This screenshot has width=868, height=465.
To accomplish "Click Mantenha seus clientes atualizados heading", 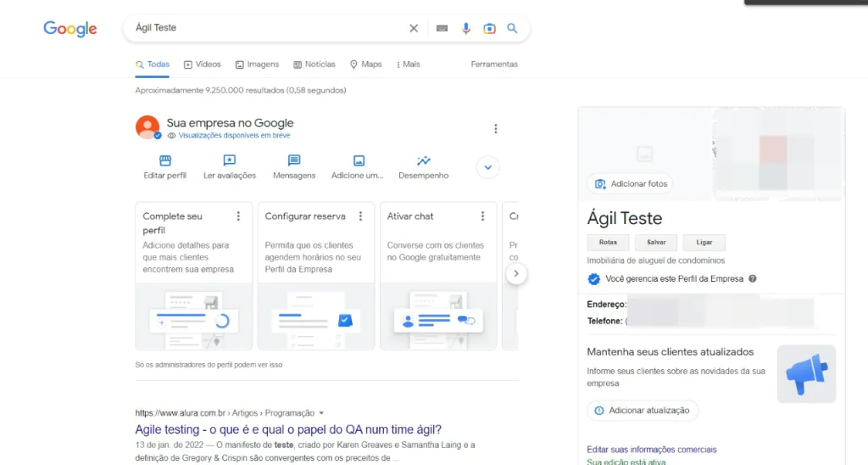I will coord(670,352).
